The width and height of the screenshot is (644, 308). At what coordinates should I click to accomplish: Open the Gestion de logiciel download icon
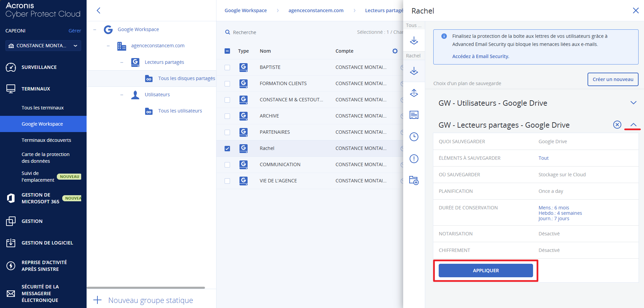(x=11, y=243)
